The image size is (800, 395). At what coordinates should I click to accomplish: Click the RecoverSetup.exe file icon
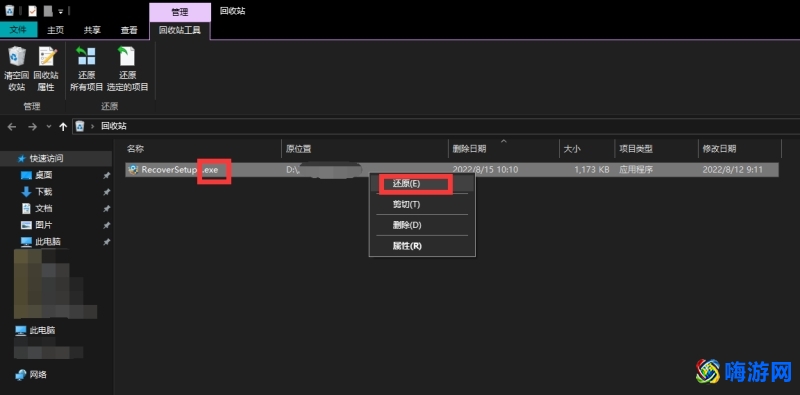[x=134, y=170]
